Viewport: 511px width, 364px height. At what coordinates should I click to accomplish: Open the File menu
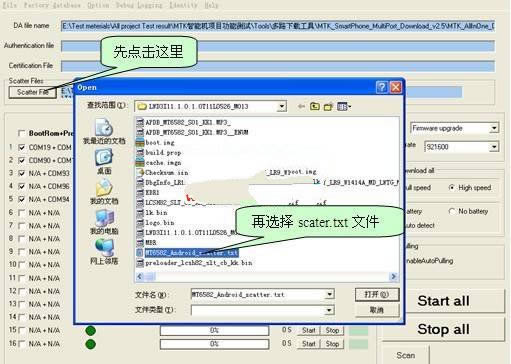pyautogui.click(x=9, y=5)
